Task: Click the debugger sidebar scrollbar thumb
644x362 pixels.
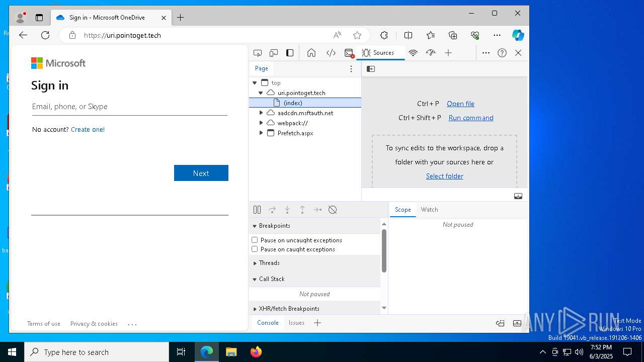Action: point(384,251)
